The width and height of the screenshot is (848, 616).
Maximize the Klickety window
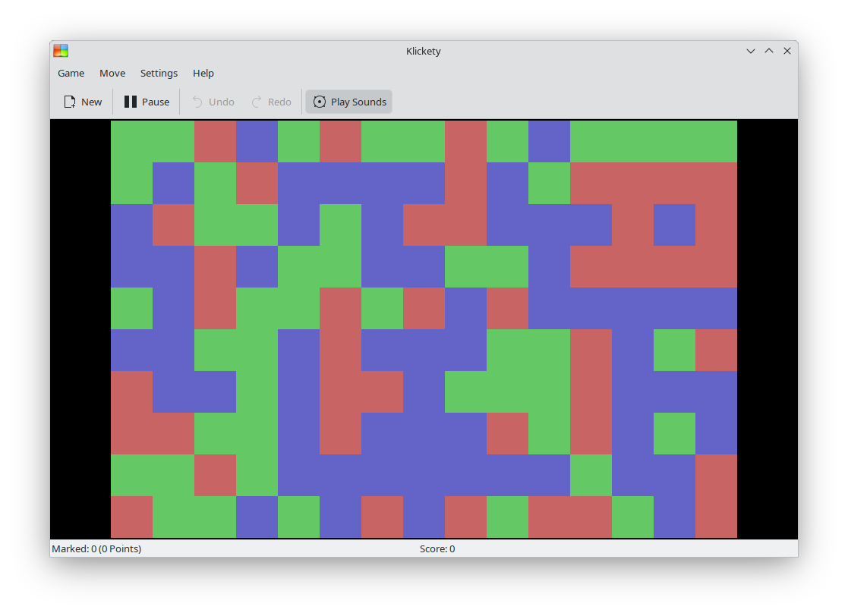(769, 51)
